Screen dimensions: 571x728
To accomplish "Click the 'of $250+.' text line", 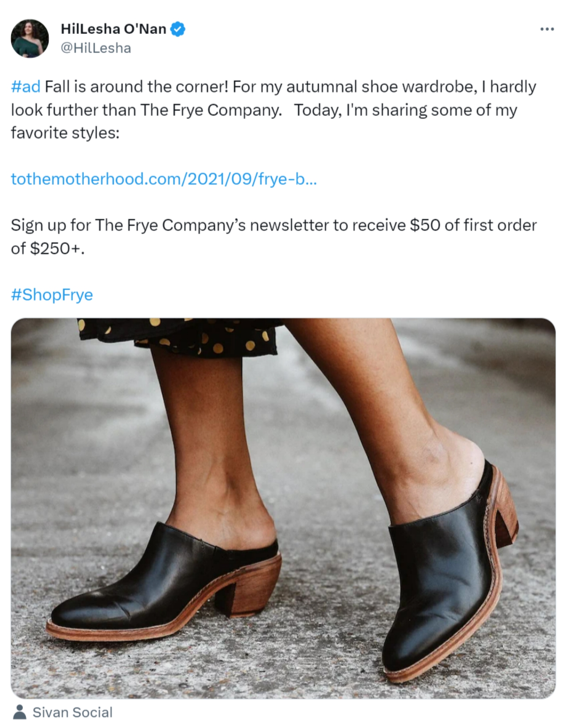I will [48, 249].
